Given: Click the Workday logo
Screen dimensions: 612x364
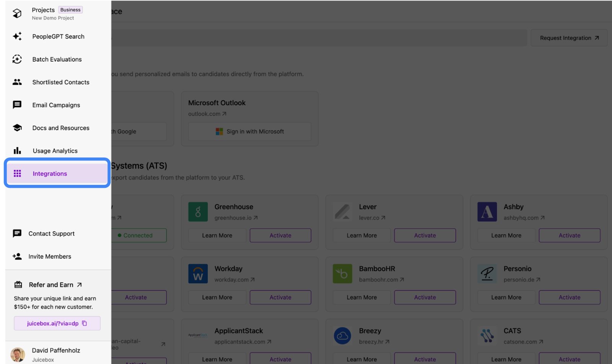Looking at the screenshot, I should tap(198, 274).
